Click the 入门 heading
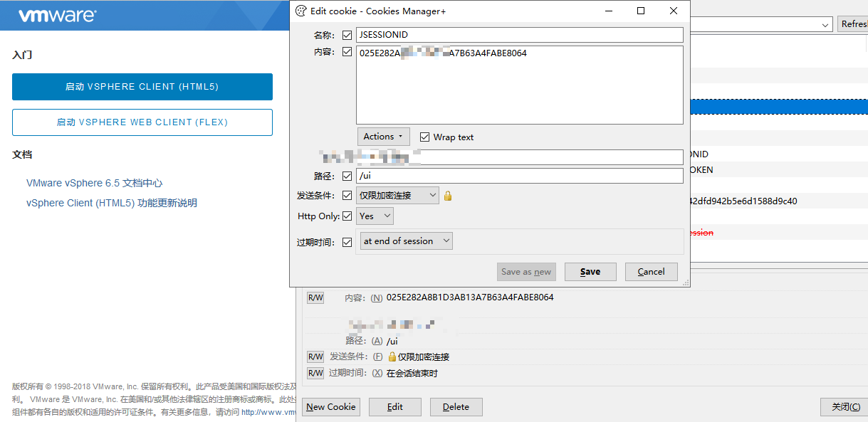Viewport: 868px width, 422px height. coord(22,55)
